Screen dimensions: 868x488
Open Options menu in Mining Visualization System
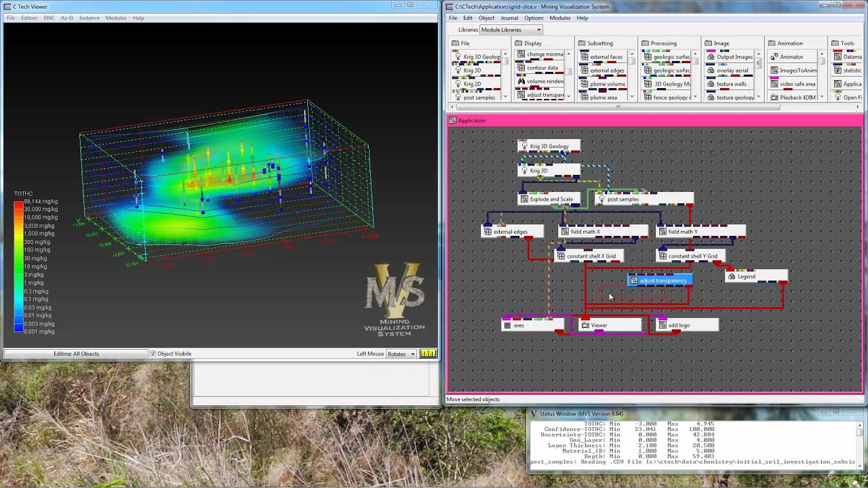click(534, 18)
